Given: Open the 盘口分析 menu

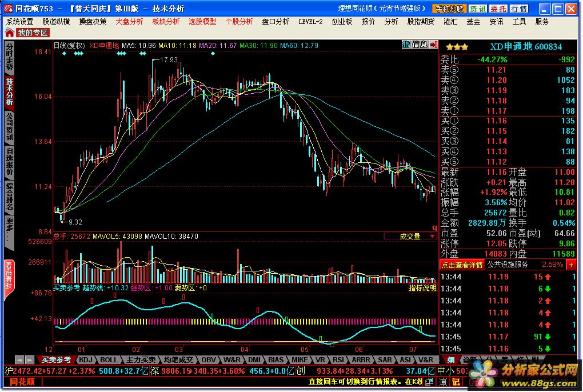Looking at the screenshot, I should click(x=275, y=22).
